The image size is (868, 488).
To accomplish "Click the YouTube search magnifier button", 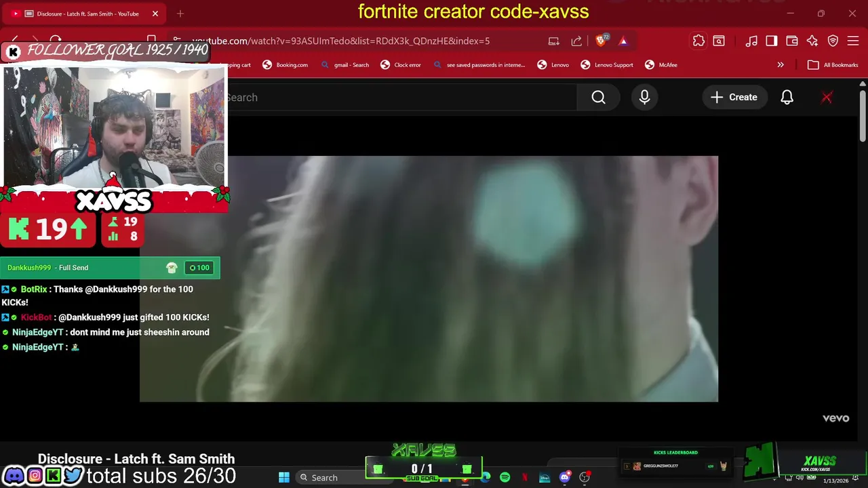I will (598, 98).
